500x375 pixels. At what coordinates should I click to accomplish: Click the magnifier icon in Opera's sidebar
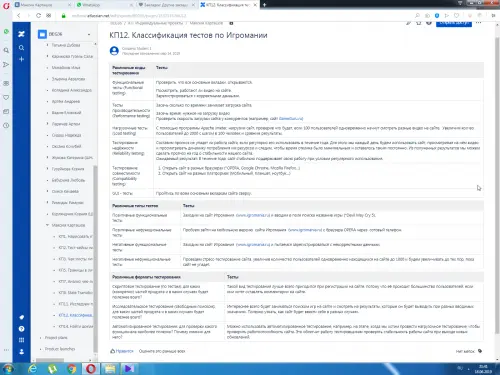coord(6,50)
